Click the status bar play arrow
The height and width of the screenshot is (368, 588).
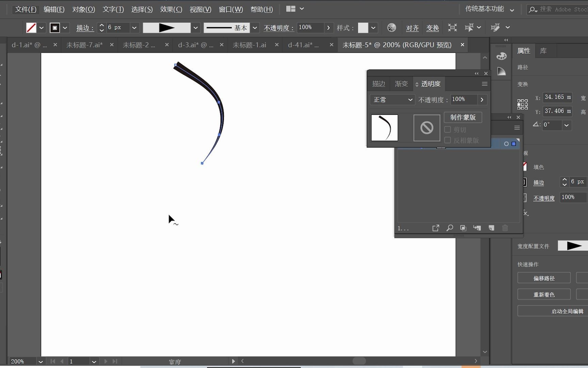point(233,361)
